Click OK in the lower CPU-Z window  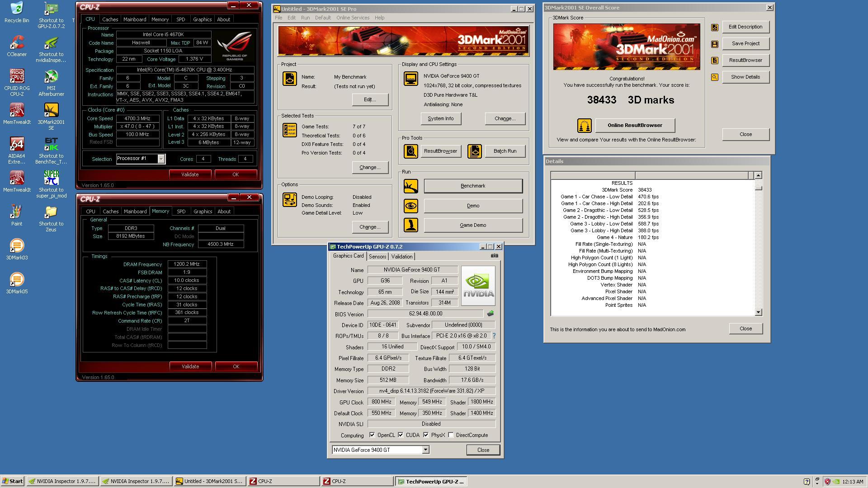(236, 366)
